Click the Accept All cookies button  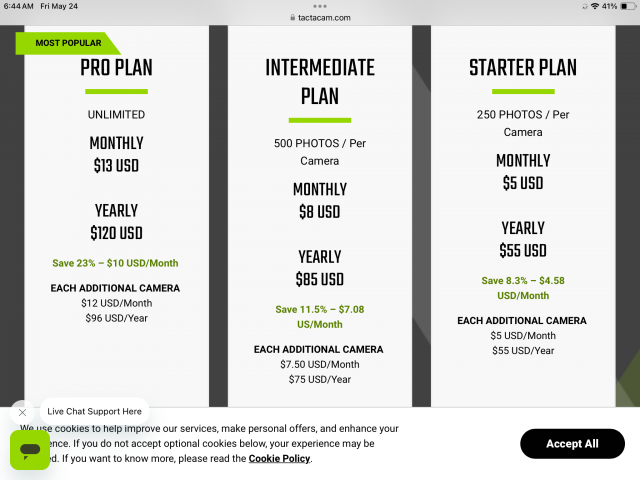click(572, 444)
